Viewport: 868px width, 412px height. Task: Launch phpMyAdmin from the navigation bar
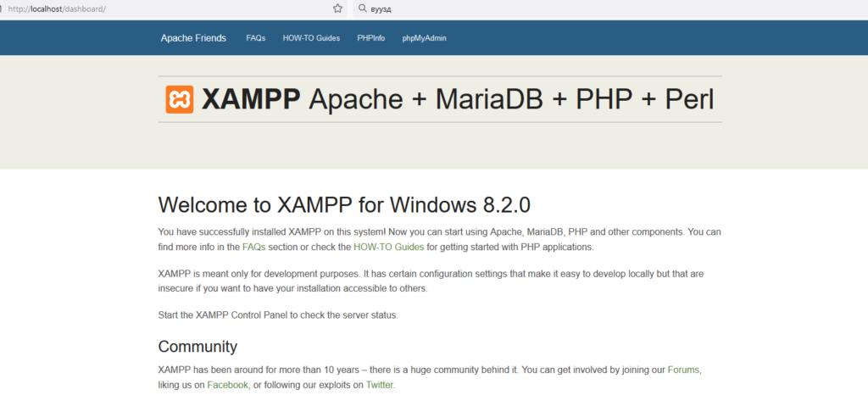pos(424,38)
